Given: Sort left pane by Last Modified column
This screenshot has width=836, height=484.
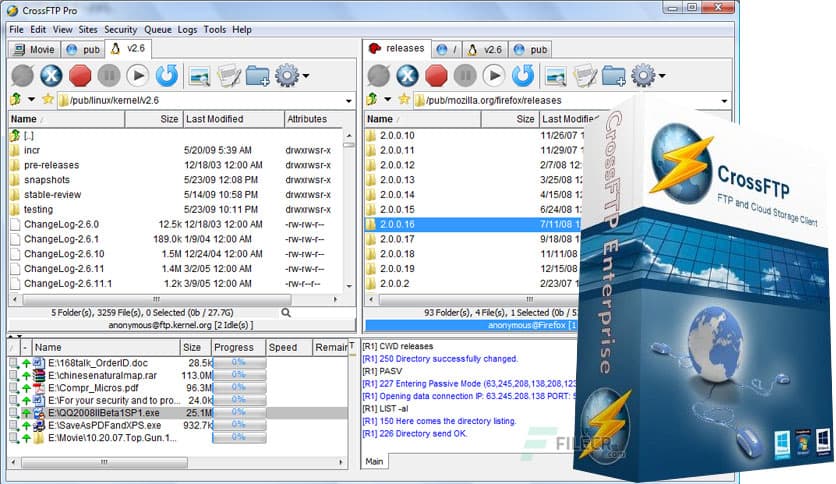Looking at the screenshot, I should [x=214, y=119].
